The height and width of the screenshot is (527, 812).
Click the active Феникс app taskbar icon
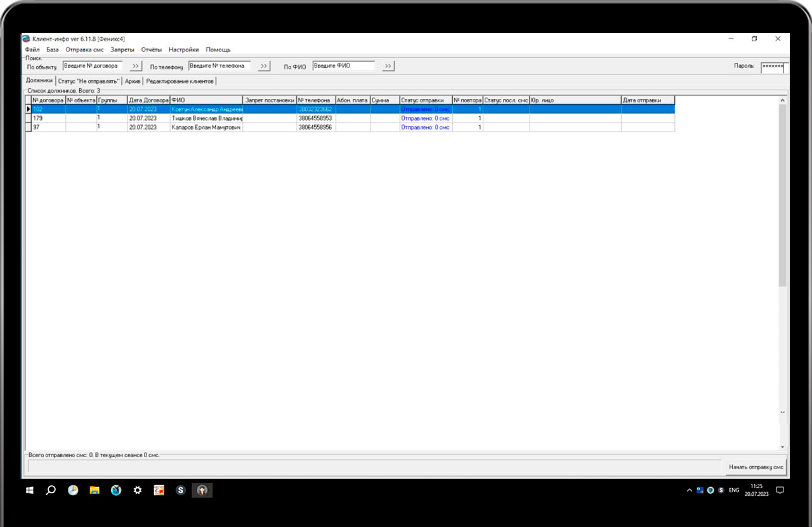[x=202, y=490]
